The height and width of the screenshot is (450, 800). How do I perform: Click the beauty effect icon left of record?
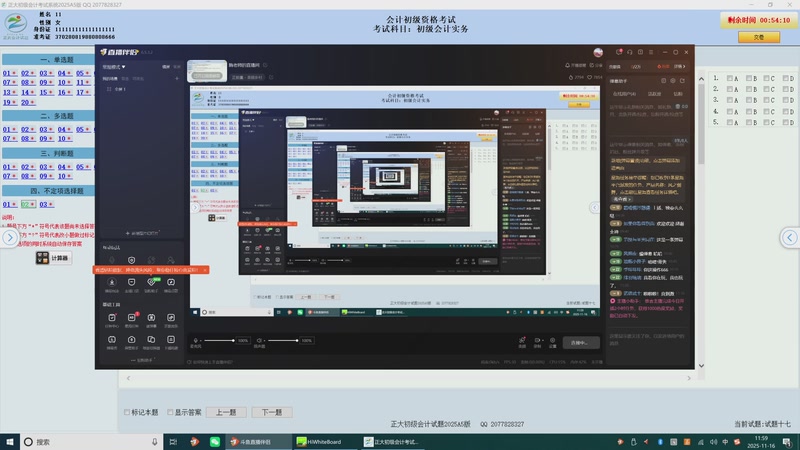(x=522, y=340)
